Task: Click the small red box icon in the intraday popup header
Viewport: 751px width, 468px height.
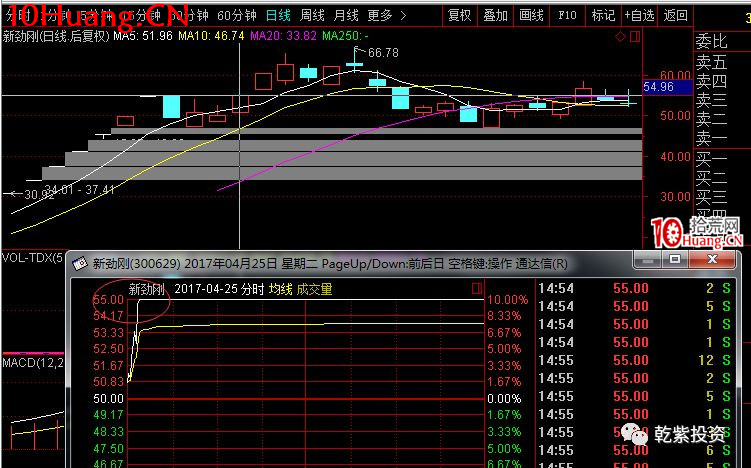Action: tap(477, 288)
